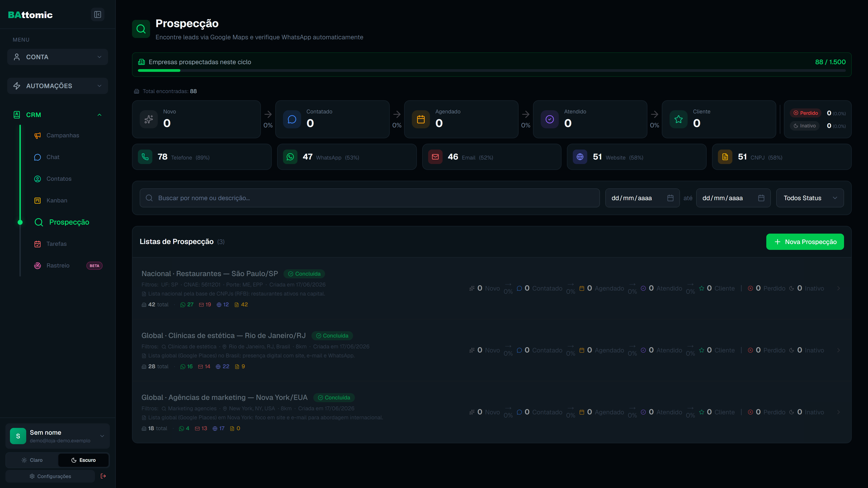The image size is (868, 488).
Task: Click the Nova Prospecção button
Action: coord(805,242)
